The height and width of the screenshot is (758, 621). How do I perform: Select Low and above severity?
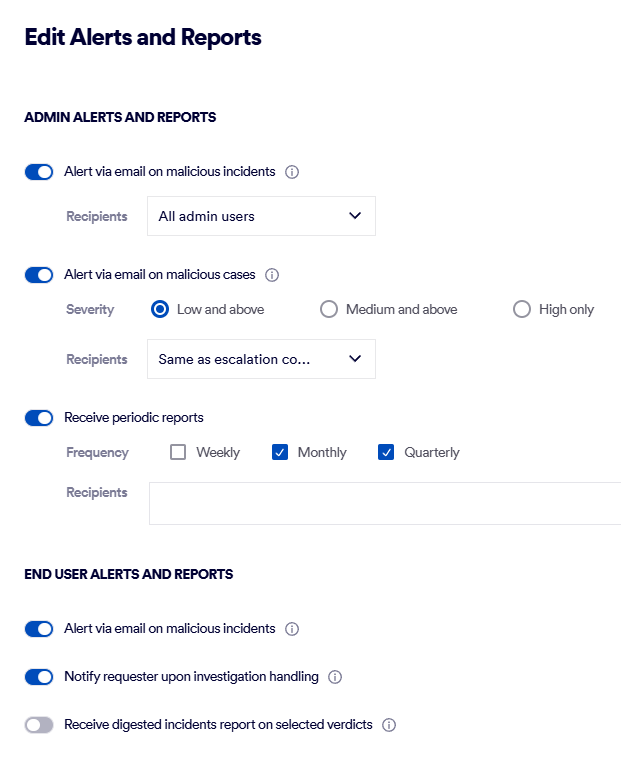(x=160, y=310)
